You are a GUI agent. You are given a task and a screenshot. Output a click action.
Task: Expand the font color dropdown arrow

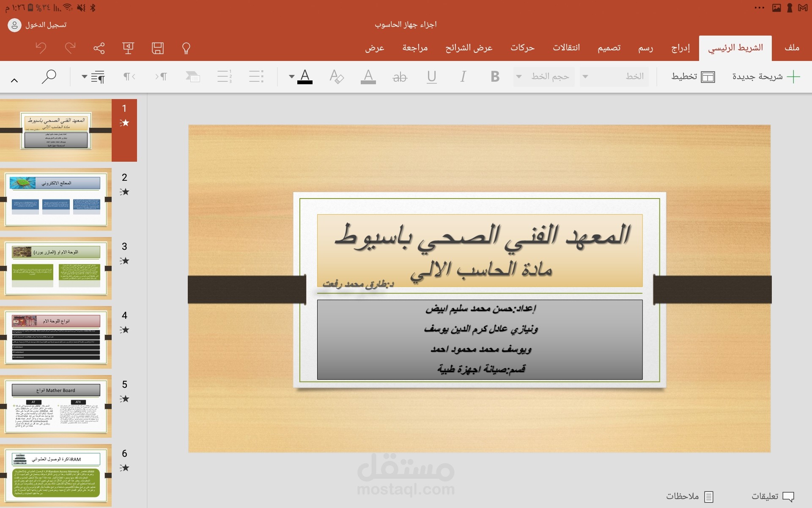click(x=291, y=77)
